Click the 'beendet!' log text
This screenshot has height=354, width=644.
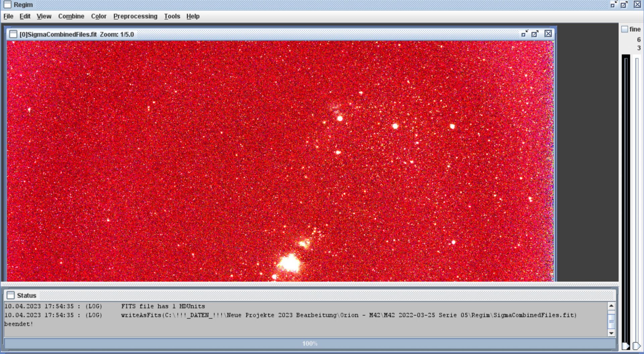click(x=19, y=324)
